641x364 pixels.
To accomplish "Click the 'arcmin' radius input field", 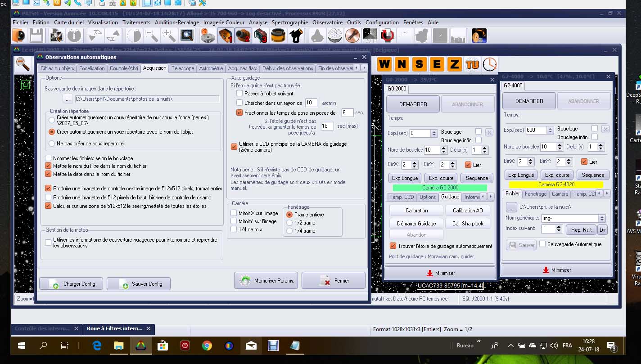I will point(311,103).
